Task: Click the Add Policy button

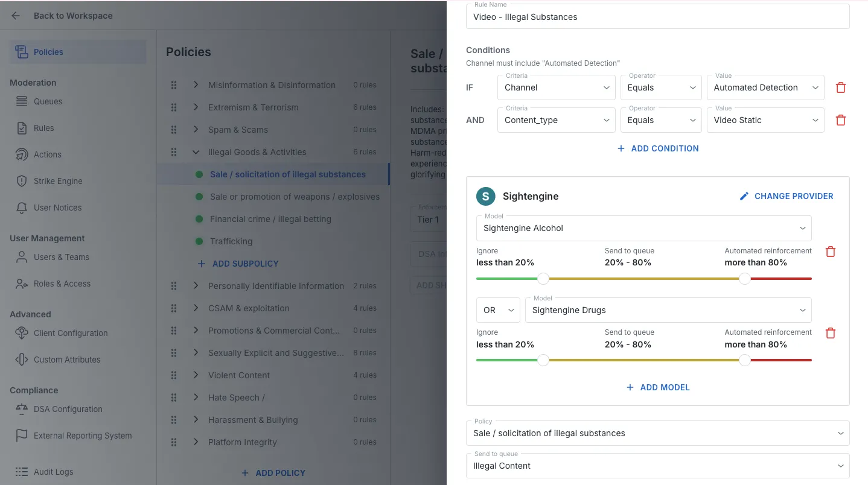Action: (273, 473)
